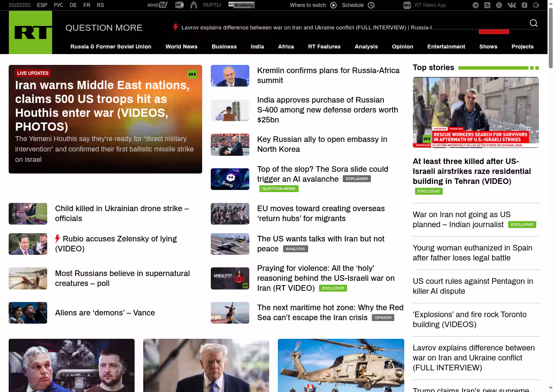Go to the Opinion menu section
This screenshot has height=392, width=554.
[403, 47]
